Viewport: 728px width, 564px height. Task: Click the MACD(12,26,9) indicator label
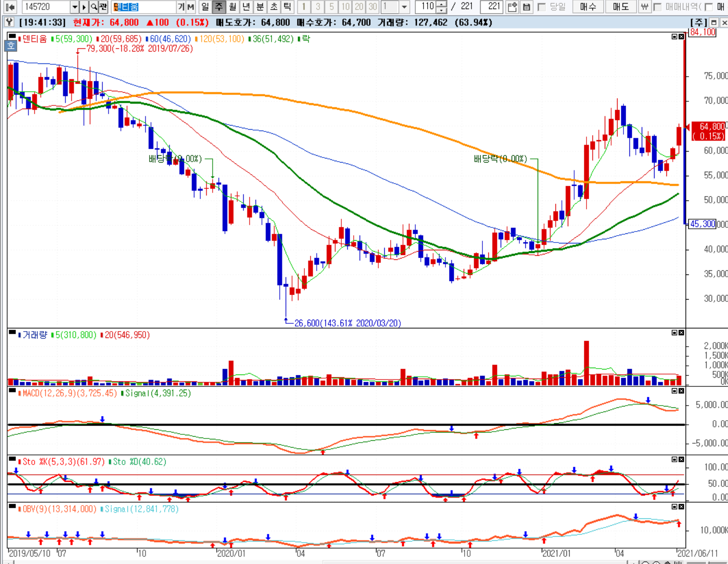70,393
